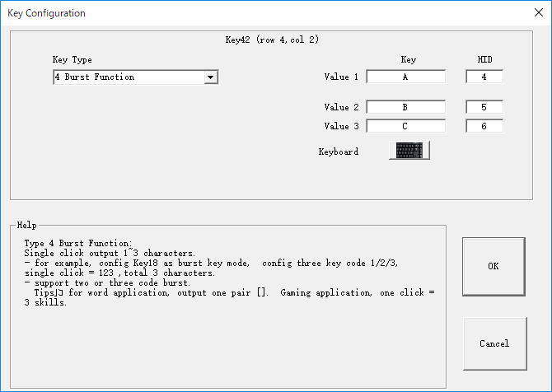
Task: Click the 'Value 2' label
Action: tap(341, 107)
